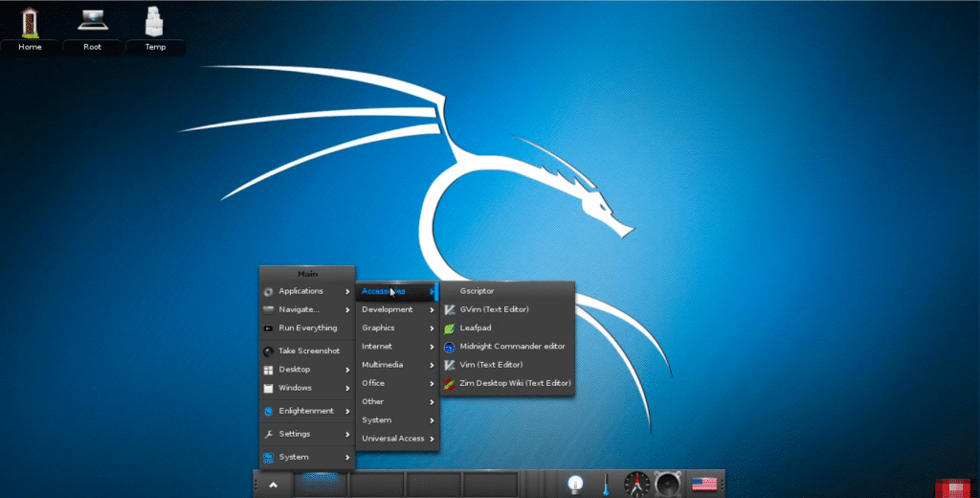Click the analog clock gadget

[x=636, y=485]
